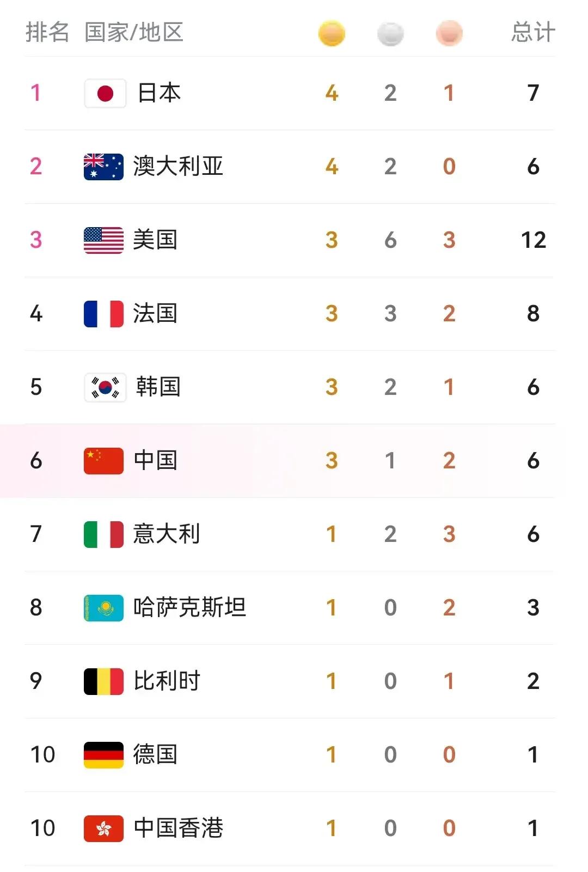Click the bronze medal column icon

tap(449, 33)
